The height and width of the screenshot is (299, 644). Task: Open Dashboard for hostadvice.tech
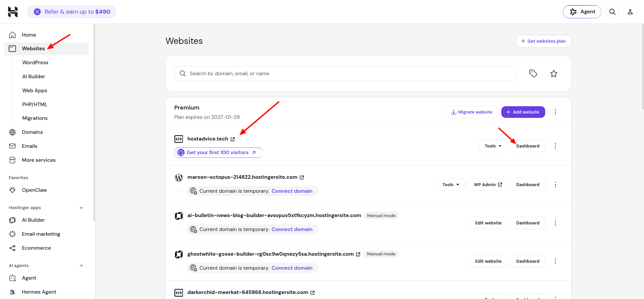(528, 146)
